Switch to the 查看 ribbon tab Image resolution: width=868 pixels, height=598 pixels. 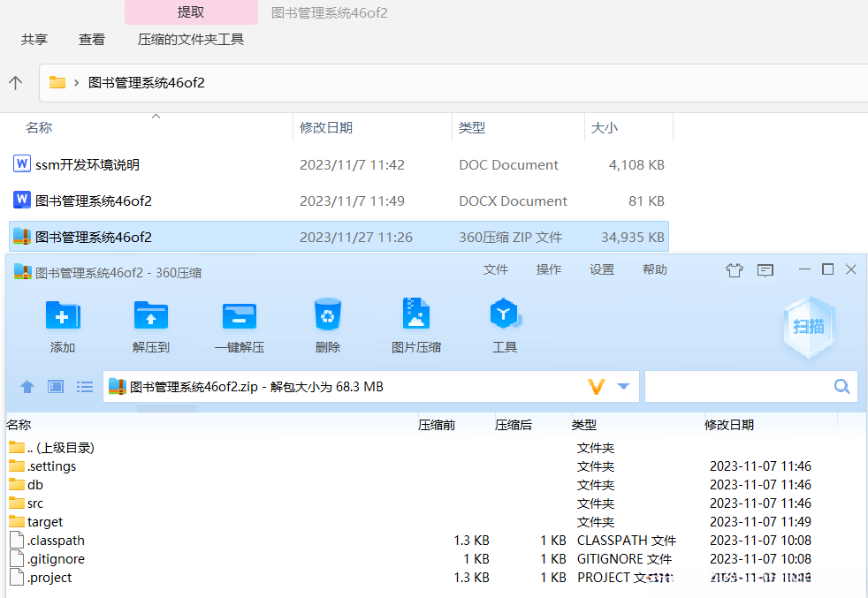91,40
